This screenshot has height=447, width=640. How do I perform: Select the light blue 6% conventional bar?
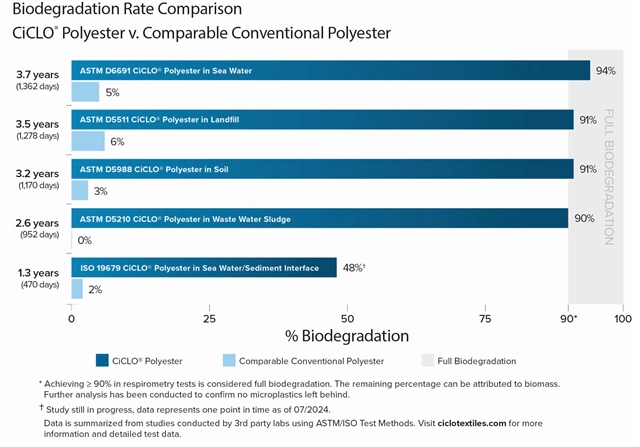tap(87, 141)
